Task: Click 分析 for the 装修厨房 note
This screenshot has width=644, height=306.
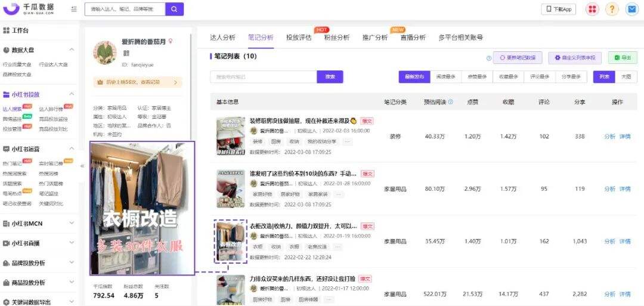Action: click(x=610, y=137)
